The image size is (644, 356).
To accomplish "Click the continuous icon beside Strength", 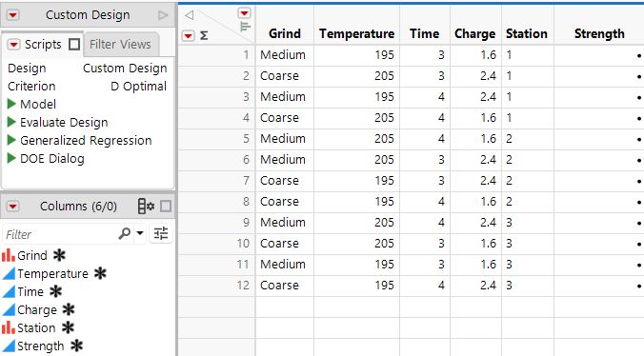I will [9, 346].
